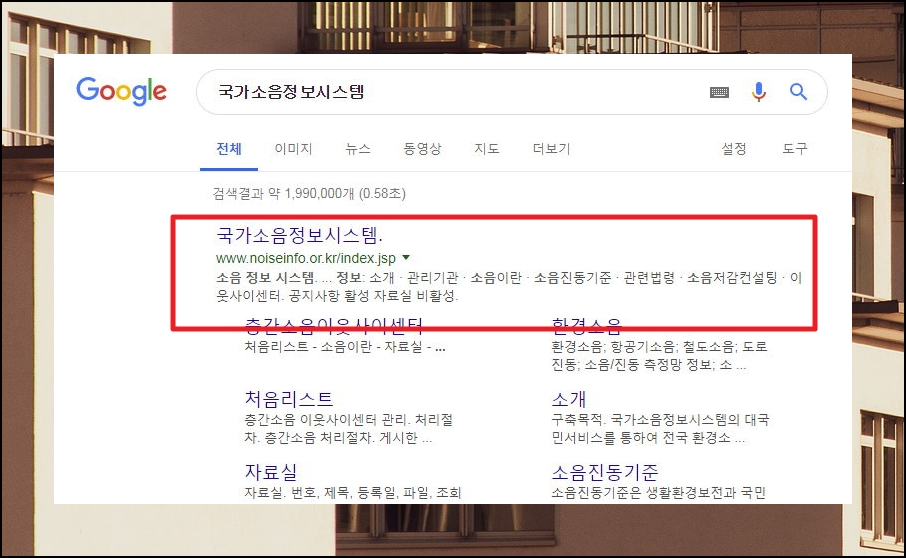The width and height of the screenshot is (906, 558).
Task: Click description 환경소음; 항공기소음; 철도소음; 도로
Action: point(659,356)
